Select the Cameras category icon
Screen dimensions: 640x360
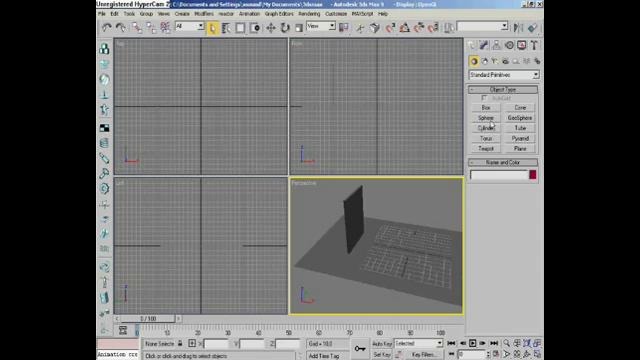[505, 61]
